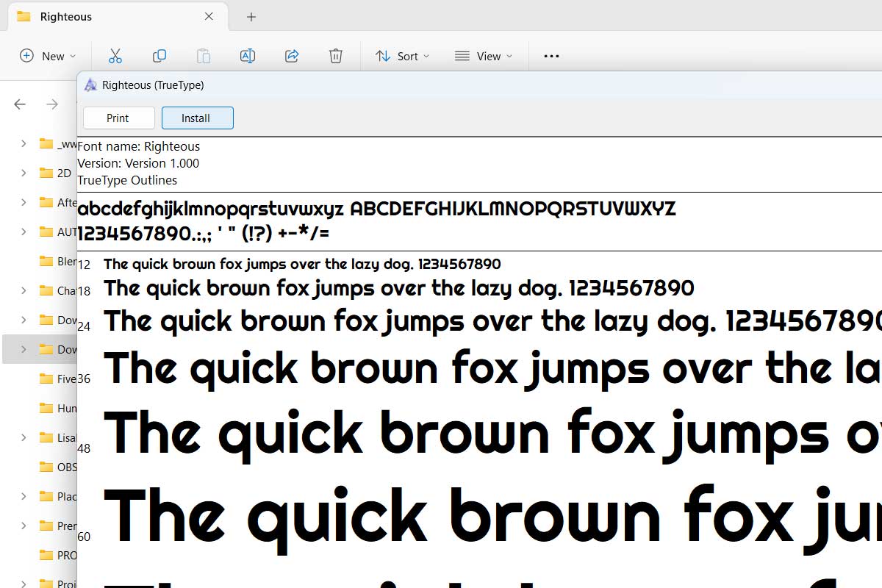The height and width of the screenshot is (588, 882).
Task: Open the See more ellipsis menu
Action: point(551,55)
